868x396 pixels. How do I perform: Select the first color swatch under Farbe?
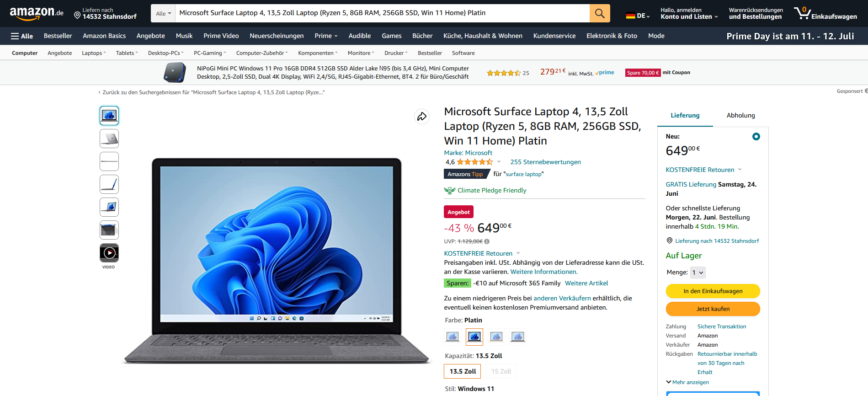453,337
